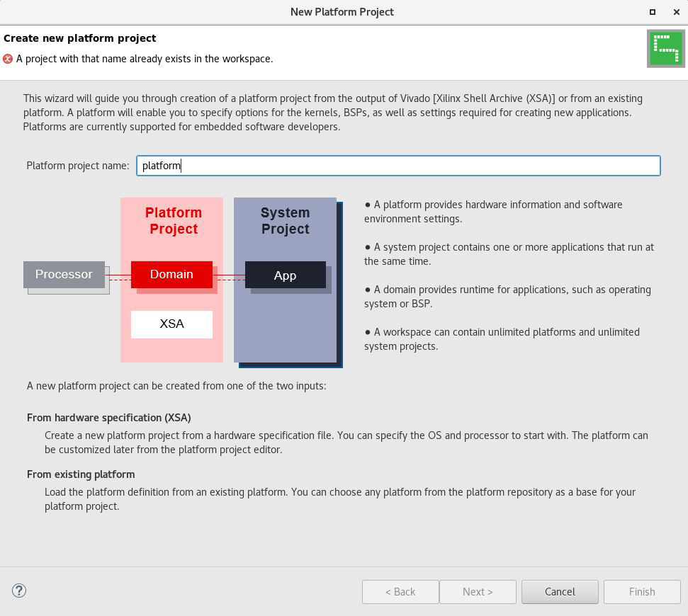Click the red Domain box in the diagram
This screenshot has height=616, width=688.
(171, 275)
